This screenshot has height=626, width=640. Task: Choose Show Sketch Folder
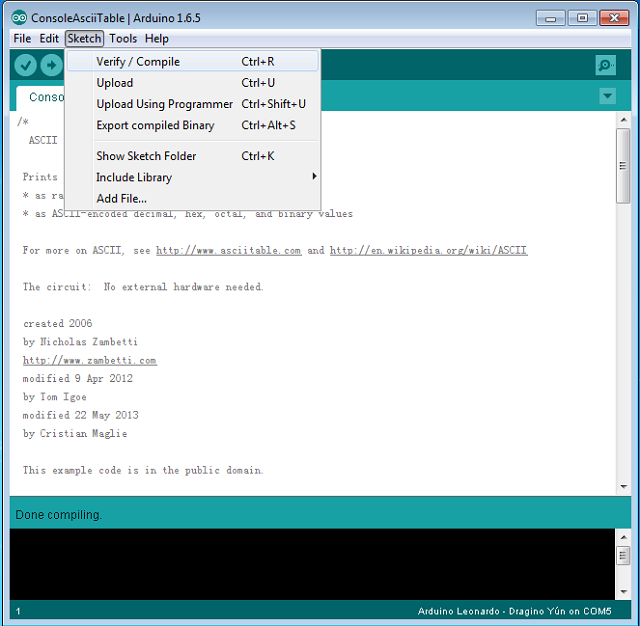click(x=193, y=156)
